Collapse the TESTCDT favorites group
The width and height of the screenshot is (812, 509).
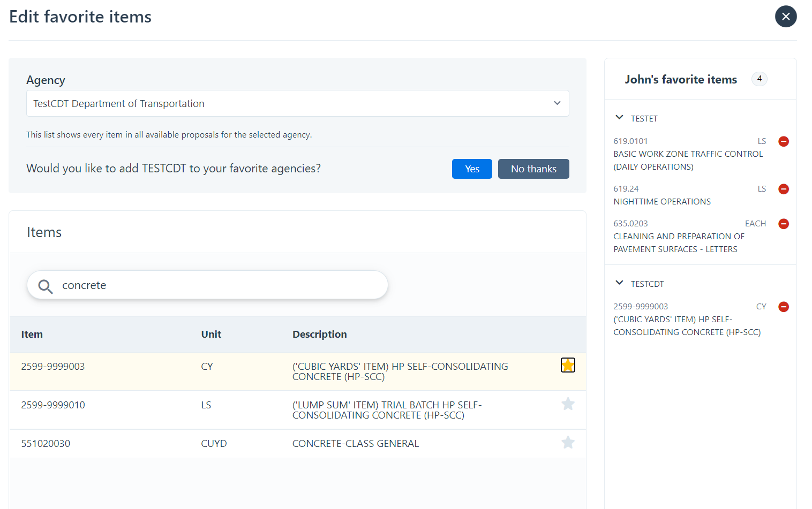pos(620,283)
